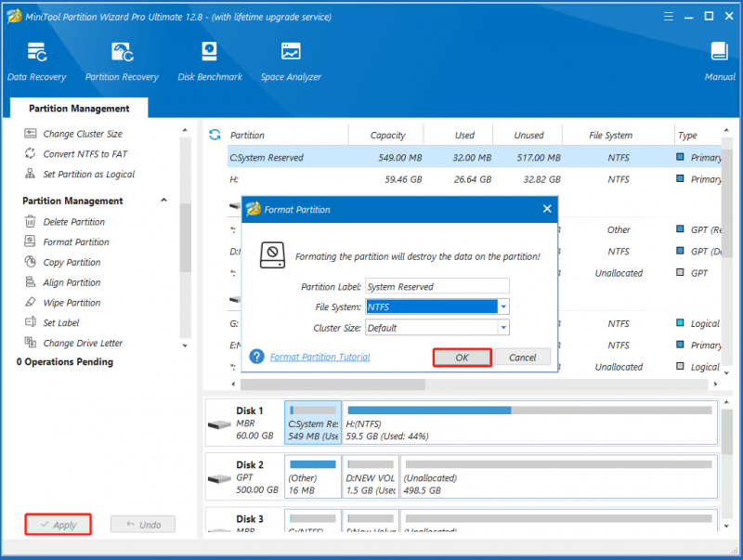Screen dimensions: 743x560
Task: Select Wipe Partition in sidebar
Action: 72,302
